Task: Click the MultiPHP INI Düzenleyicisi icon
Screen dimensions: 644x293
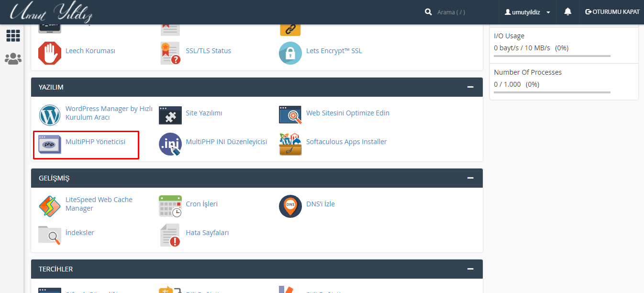Action: click(x=170, y=144)
